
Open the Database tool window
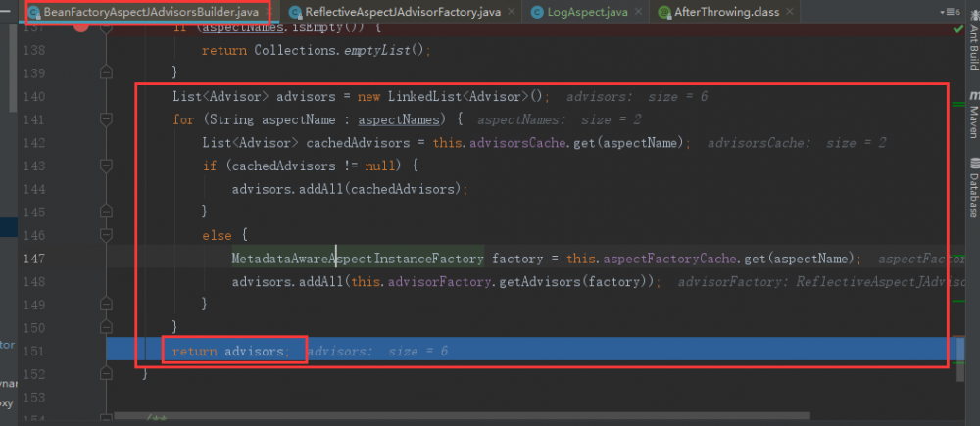pos(974,187)
